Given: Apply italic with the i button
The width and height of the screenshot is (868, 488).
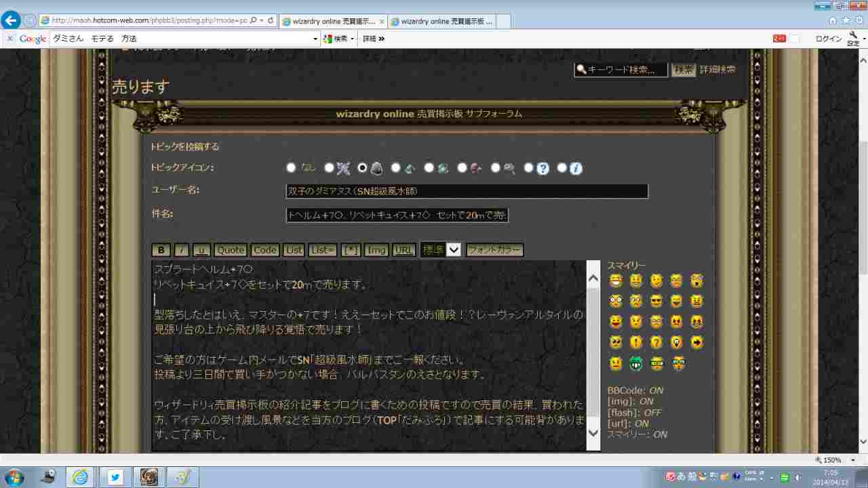Looking at the screenshot, I should pyautogui.click(x=182, y=250).
